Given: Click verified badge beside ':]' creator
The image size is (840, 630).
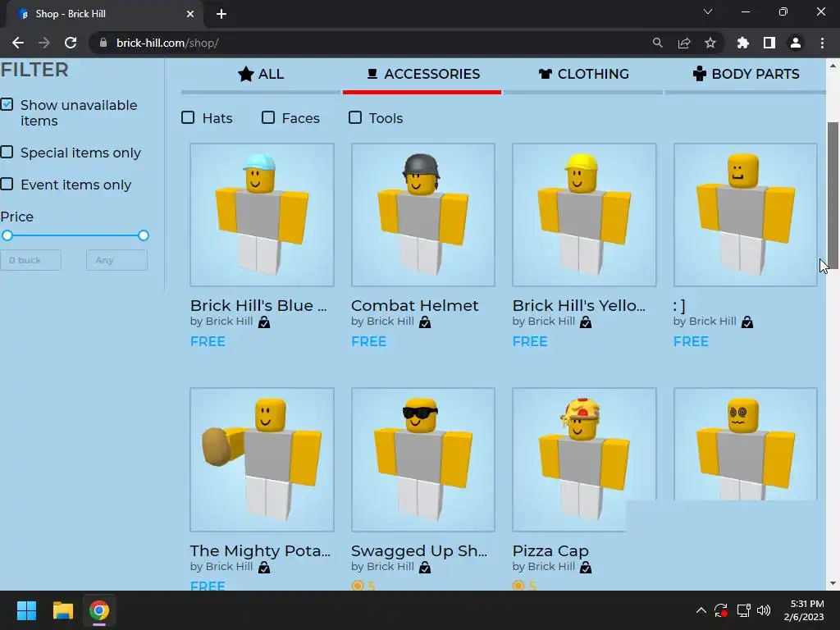Looking at the screenshot, I should [747, 322].
